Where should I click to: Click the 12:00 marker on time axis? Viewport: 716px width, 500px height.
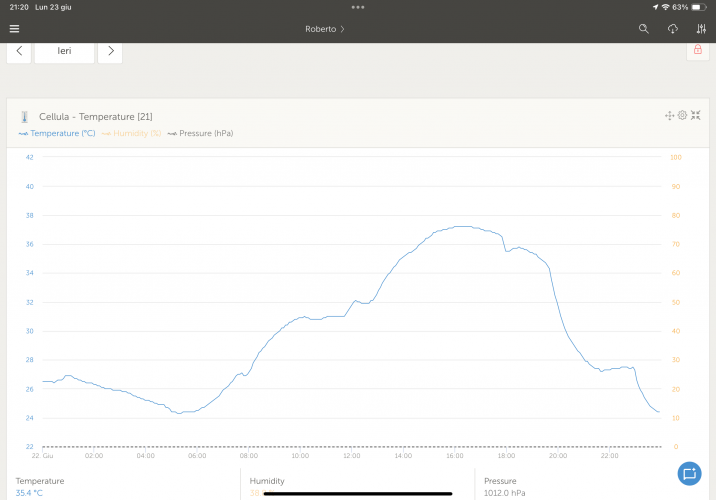coord(351,455)
